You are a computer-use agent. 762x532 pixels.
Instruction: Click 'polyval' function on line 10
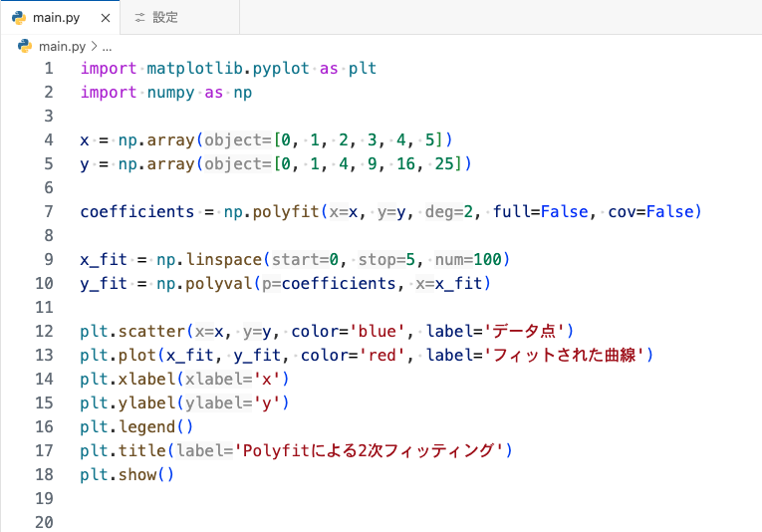click(x=219, y=283)
